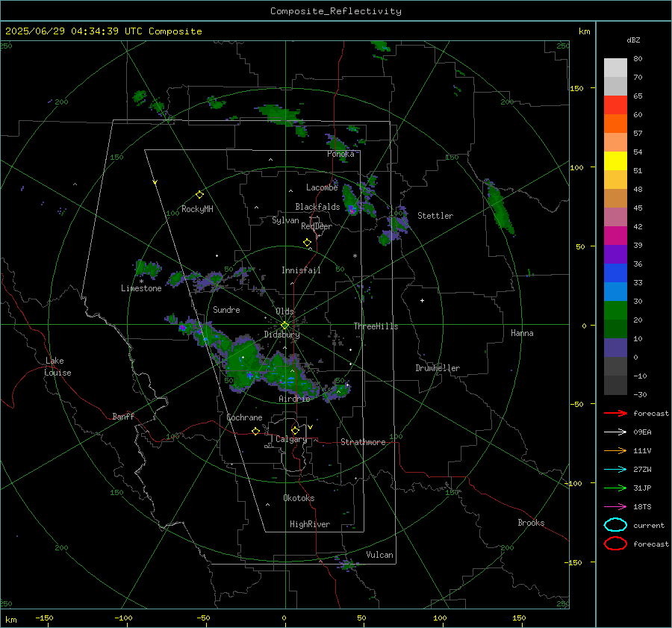Image resolution: width=672 pixels, height=628 pixels.
Task: Click the white plus marker near Hanna region
Action: [x=422, y=300]
